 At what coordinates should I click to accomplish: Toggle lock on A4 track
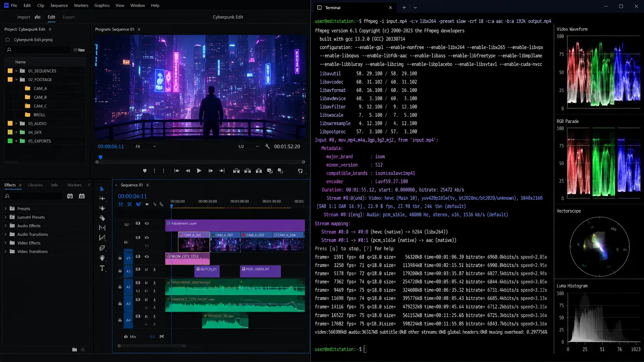click(x=120, y=320)
